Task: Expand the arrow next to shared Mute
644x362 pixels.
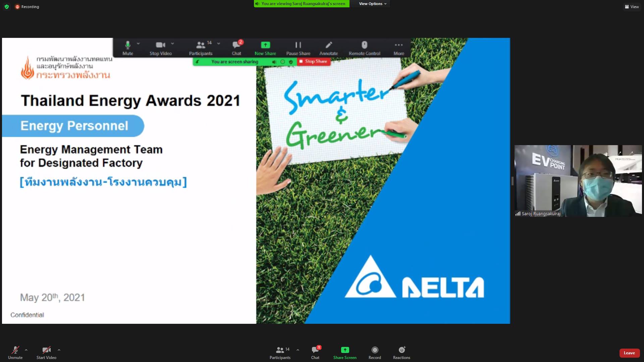Action: pyautogui.click(x=138, y=44)
